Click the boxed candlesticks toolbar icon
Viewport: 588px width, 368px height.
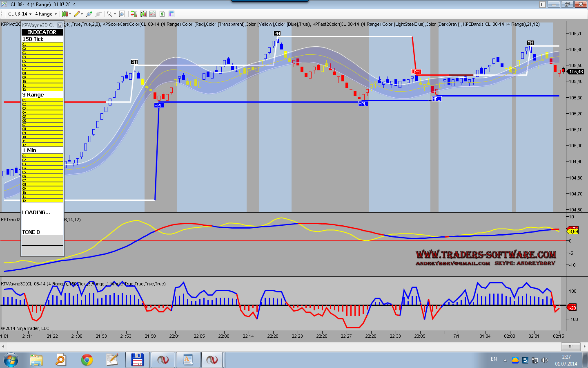[x=143, y=14]
